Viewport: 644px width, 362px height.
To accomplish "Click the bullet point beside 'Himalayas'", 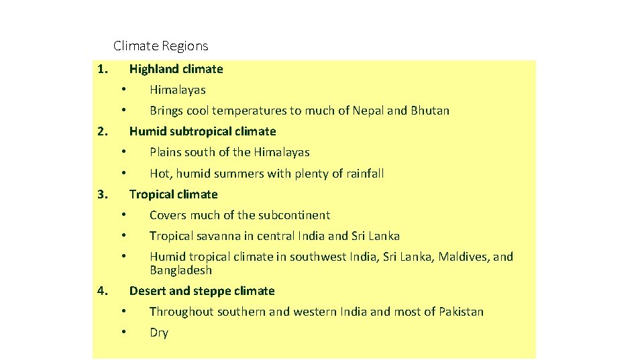I will 123,89.
